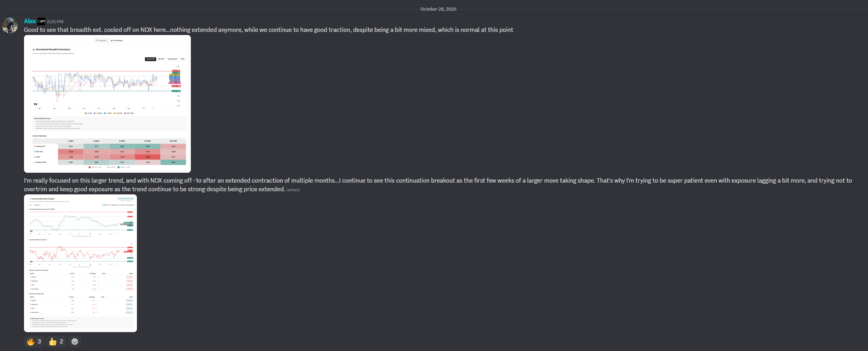Toggle the Nasdaq 100 market selector
The height and width of the screenshot is (351, 868).
(x=150, y=59)
